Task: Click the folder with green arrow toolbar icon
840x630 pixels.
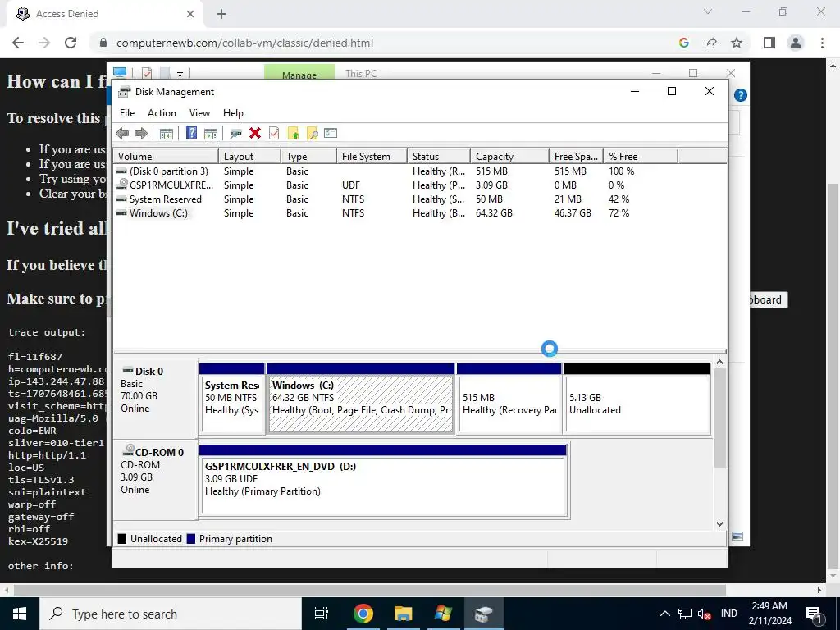Action: (x=293, y=134)
